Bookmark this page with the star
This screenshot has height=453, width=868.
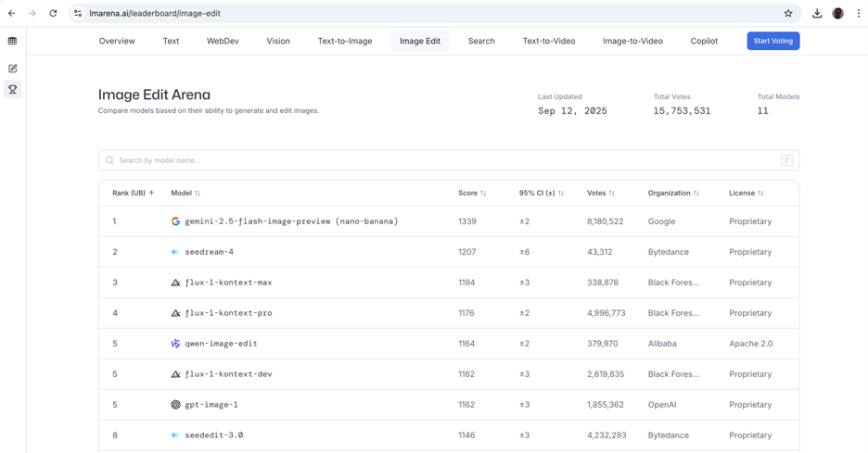pos(788,13)
